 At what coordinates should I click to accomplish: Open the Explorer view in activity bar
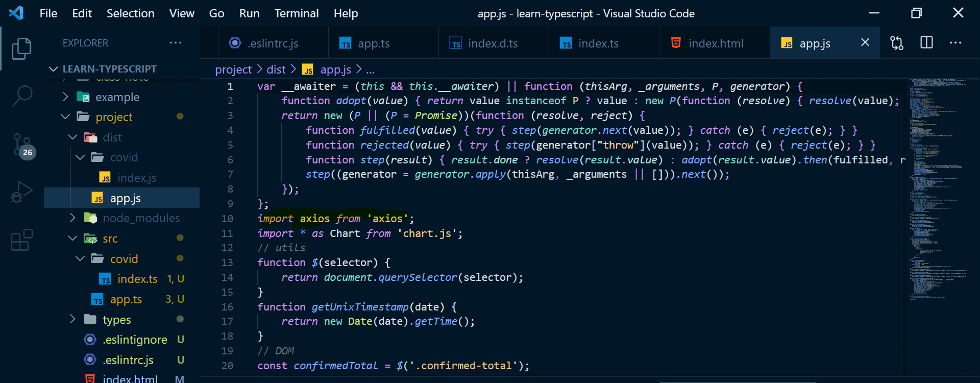click(x=21, y=49)
